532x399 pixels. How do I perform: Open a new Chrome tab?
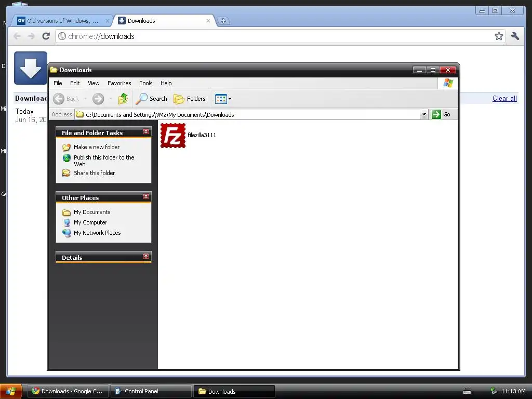(x=223, y=21)
